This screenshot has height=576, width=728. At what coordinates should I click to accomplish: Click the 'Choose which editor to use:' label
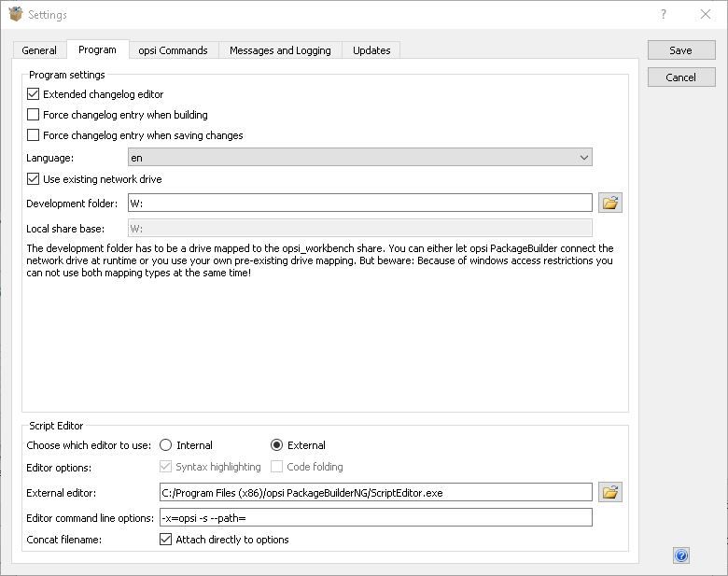[x=89, y=445]
